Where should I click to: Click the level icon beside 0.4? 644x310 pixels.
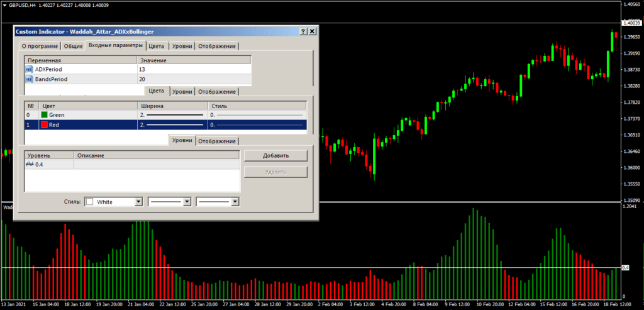(x=30, y=164)
